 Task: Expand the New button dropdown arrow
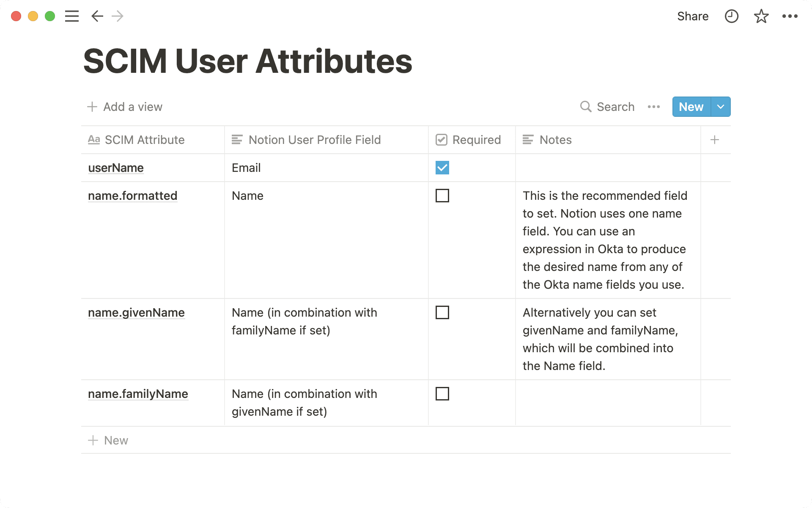(x=721, y=107)
